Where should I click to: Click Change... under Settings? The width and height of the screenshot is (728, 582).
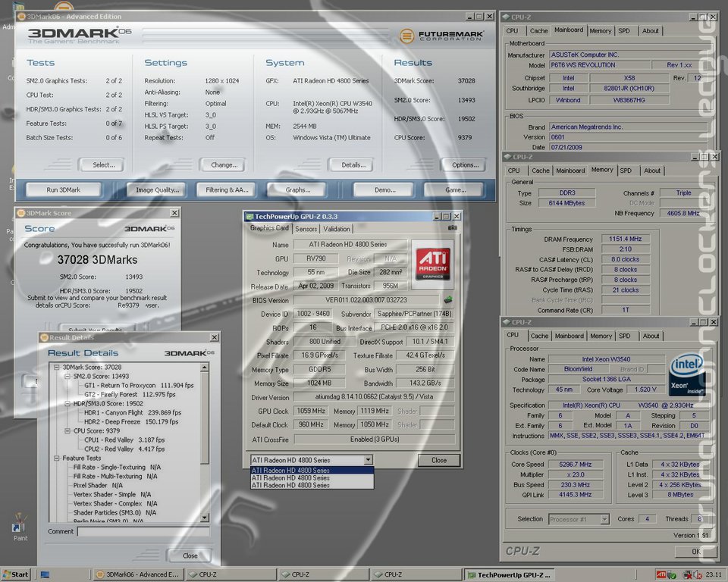point(224,164)
